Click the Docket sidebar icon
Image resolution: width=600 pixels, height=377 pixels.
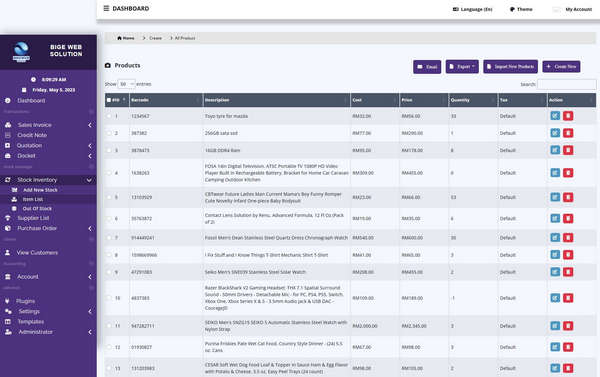coord(8,156)
